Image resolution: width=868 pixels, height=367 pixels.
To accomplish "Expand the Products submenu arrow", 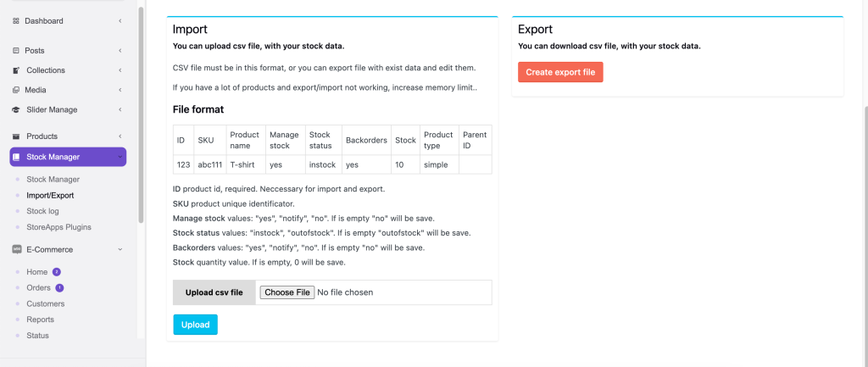I will pos(120,136).
